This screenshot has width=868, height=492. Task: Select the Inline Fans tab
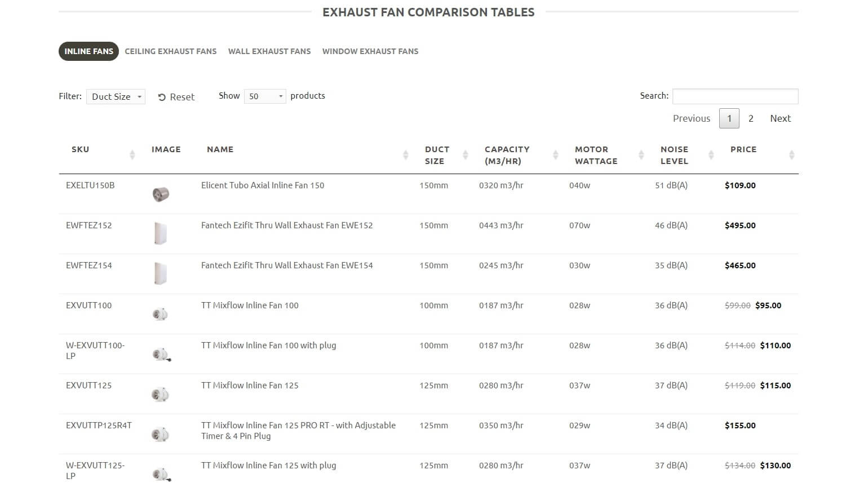[88, 51]
